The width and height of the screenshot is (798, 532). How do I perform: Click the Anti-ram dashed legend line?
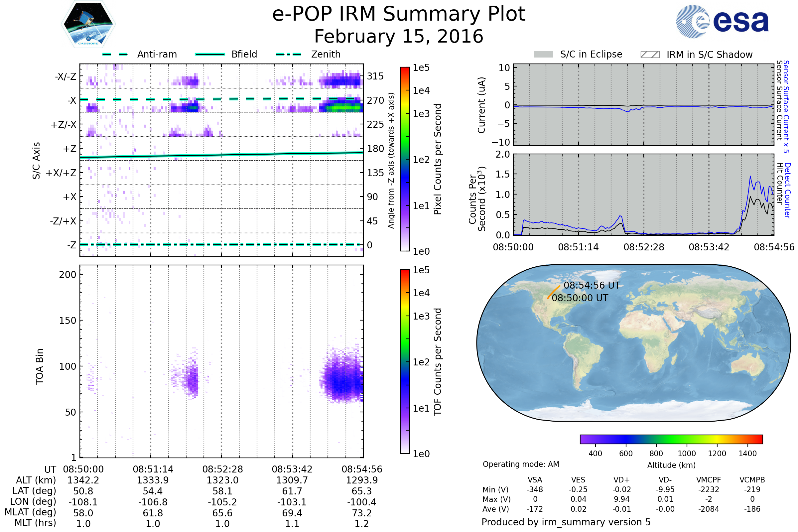point(115,54)
